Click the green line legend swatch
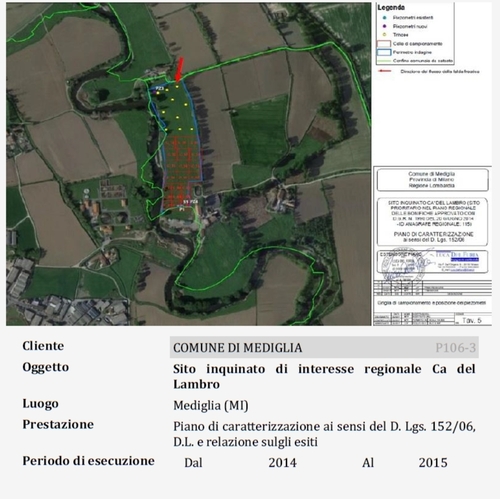Screen dimensions: 500x499 pyautogui.click(x=384, y=61)
